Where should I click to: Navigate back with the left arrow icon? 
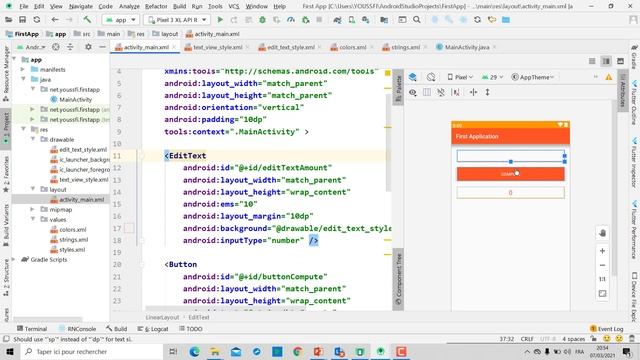pyautogui.click(x=55, y=20)
